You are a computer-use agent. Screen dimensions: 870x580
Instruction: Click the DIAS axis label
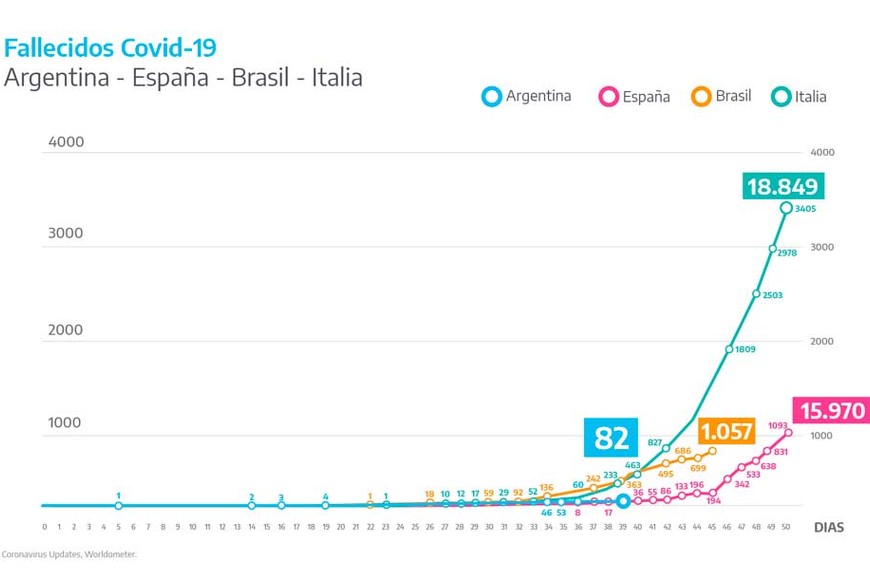pyautogui.click(x=828, y=527)
